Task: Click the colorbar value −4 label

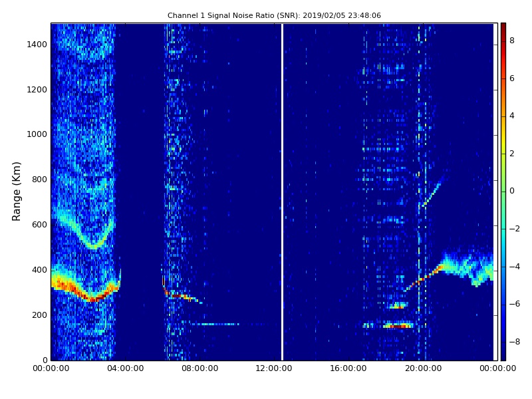Action: (515, 267)
